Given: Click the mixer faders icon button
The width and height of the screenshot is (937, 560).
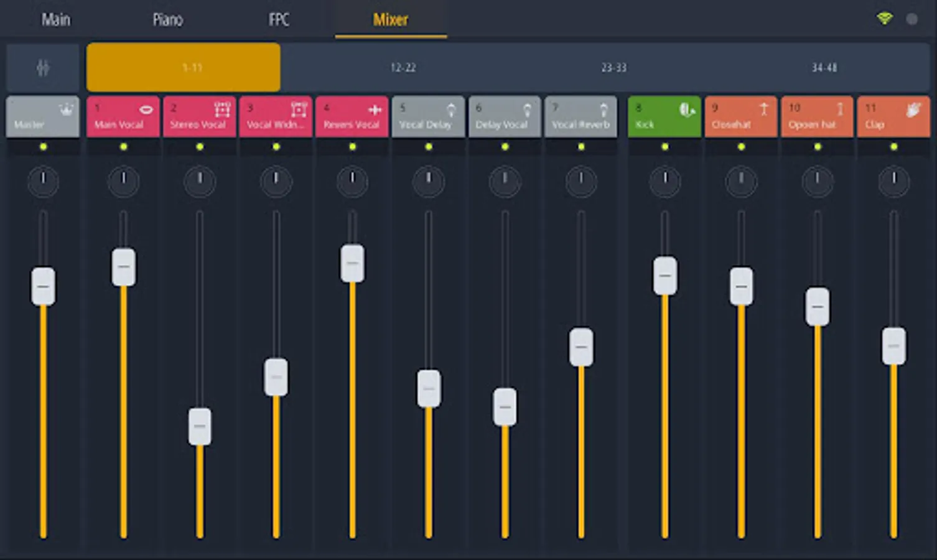Looking at the screenshot, I should click(x=42, y=67).
